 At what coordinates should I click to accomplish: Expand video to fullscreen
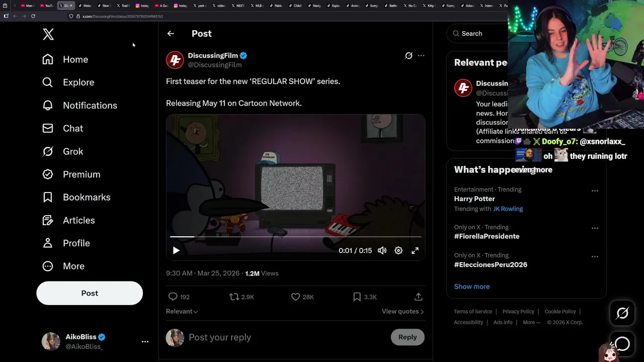415,250
